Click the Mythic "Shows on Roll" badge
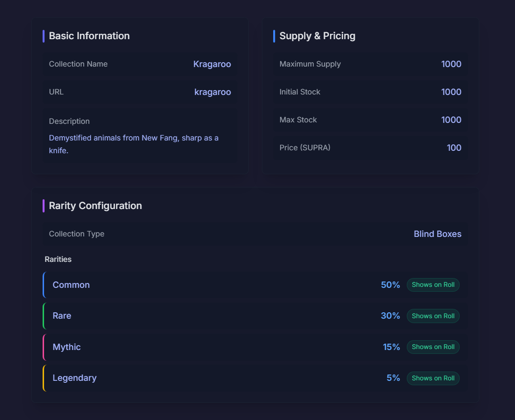Image resolution: width=515 pixels, height=420 pixels. (x=433, y=347)
